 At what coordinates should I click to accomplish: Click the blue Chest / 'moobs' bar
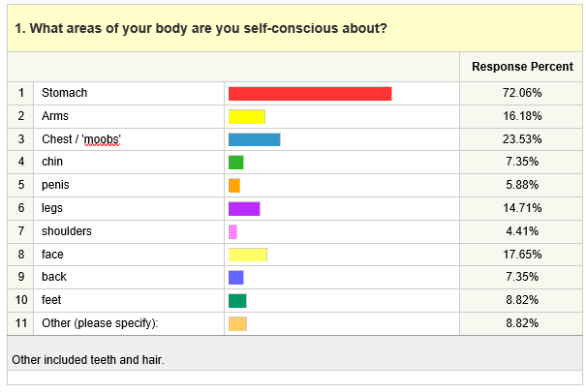coord(254,139)
